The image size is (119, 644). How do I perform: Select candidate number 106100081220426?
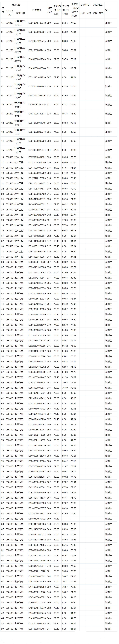coord(36,105)
